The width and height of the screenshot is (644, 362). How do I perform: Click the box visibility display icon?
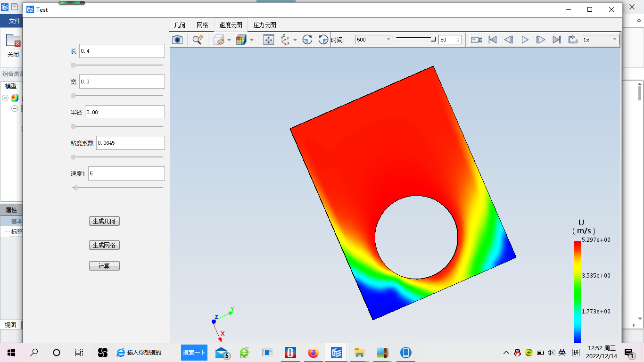[219, 40]
